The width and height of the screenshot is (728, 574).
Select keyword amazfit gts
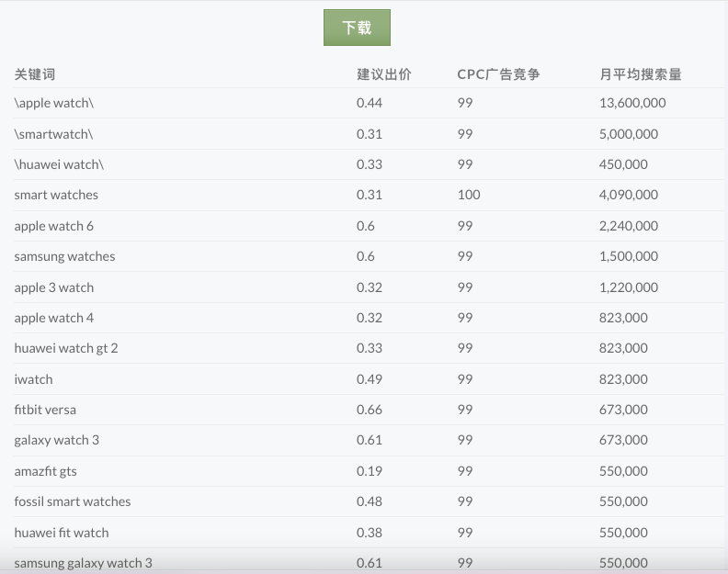46,471
